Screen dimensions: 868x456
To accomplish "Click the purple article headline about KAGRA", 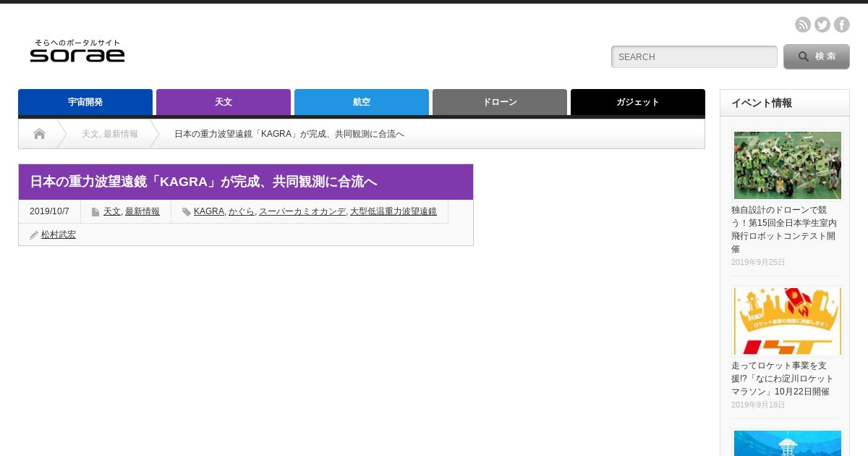I will (203, 182).
